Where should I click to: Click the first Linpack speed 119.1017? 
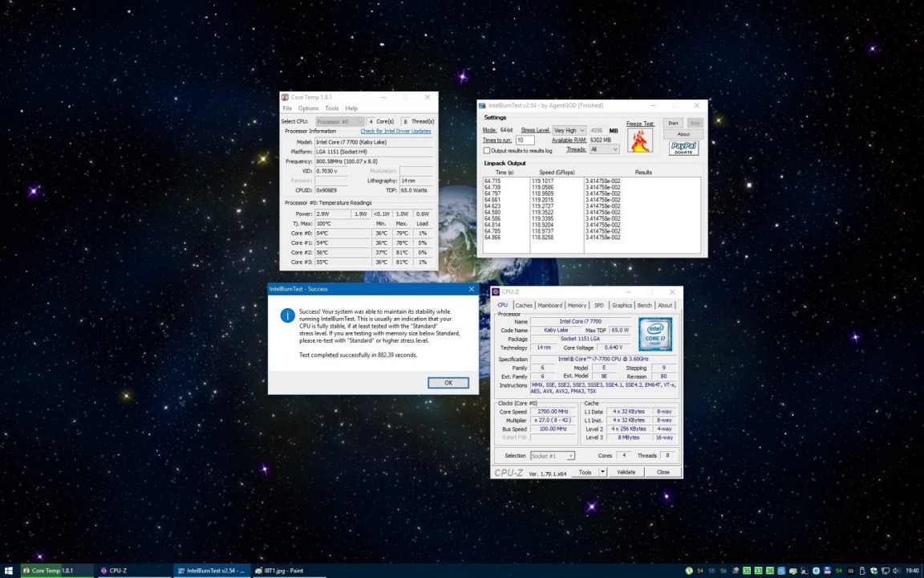point(543,181)
